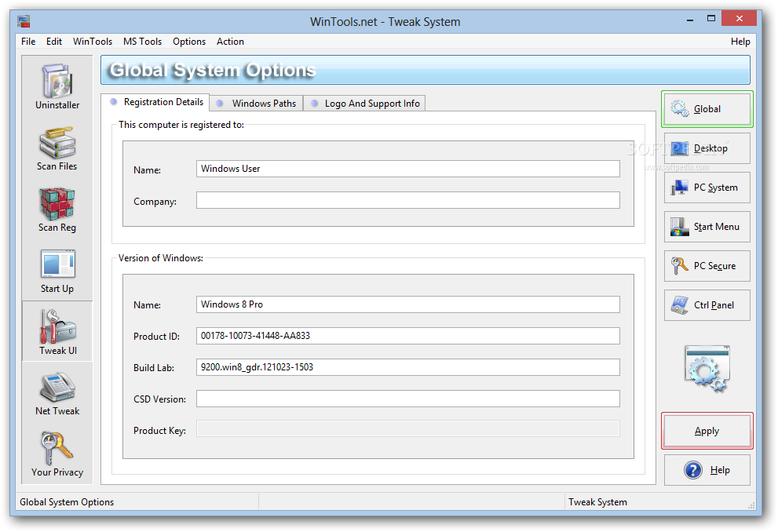Viewport: 778px width, 532px height.
Task: Maximize the WinTools.net window
Action: pos(711,19)
